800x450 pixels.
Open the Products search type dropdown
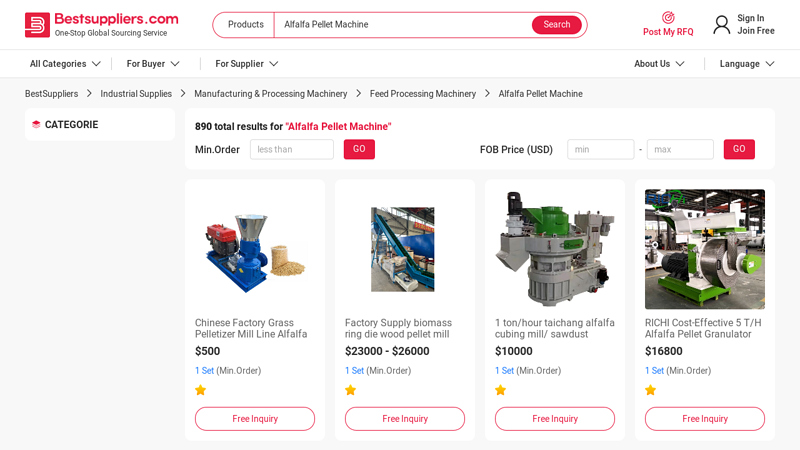pyautogui.click(x=245, y=24)
